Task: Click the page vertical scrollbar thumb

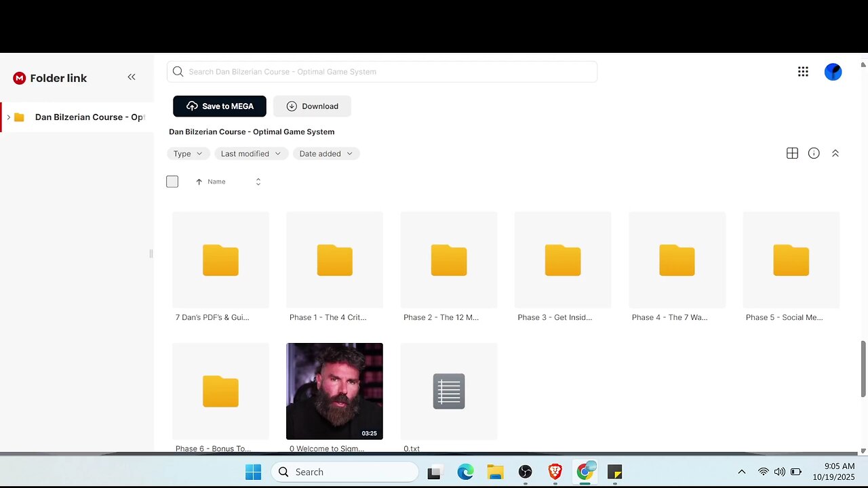Action: point(863,369)
